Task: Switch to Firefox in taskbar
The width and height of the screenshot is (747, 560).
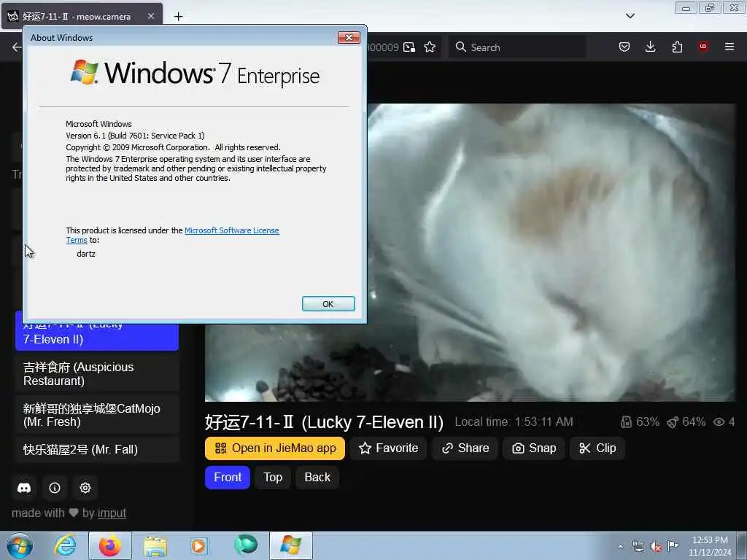Action: pyautogui.click(x=110, y=545)
